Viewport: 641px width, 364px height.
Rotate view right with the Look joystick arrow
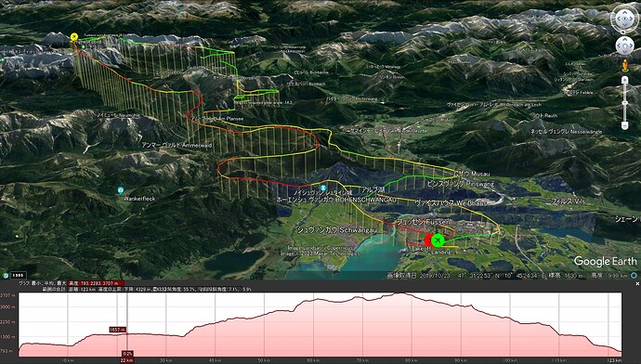pos(632,19)
